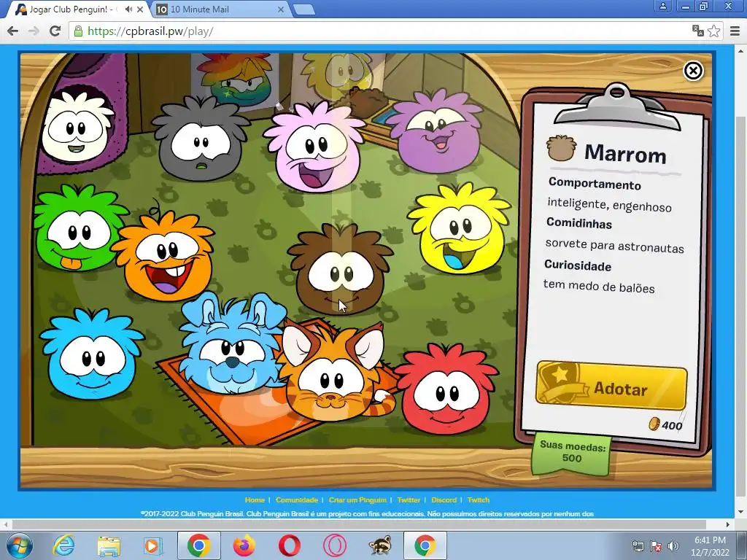Launch Internet Explorer from taskbar

(x=63, y=545)
